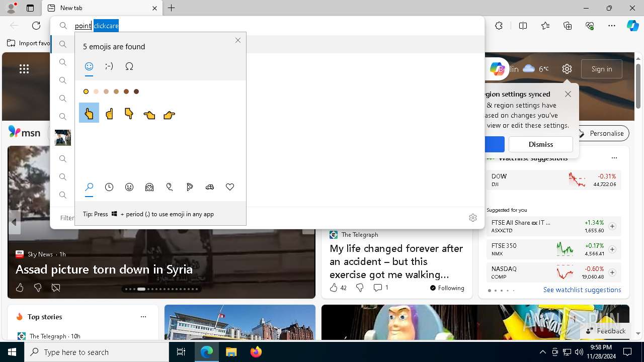Open transportation and places emoji category
The image size is (644, 362).
click(x=210, y=187)
